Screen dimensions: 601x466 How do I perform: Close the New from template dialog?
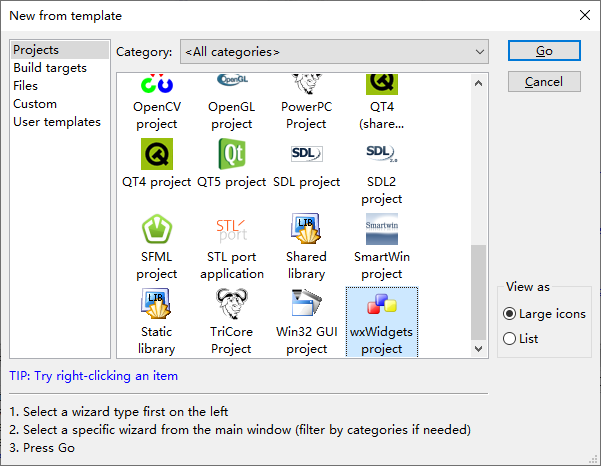(x=585, y=15)
